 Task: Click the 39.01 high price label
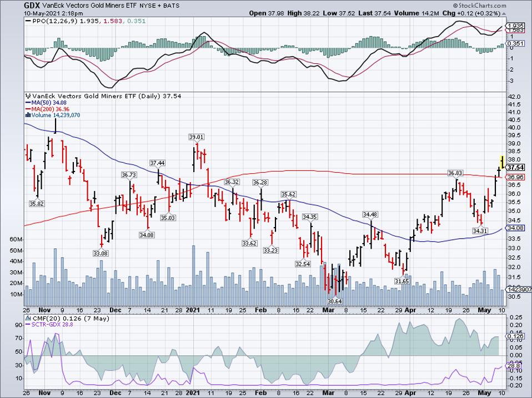197,137
